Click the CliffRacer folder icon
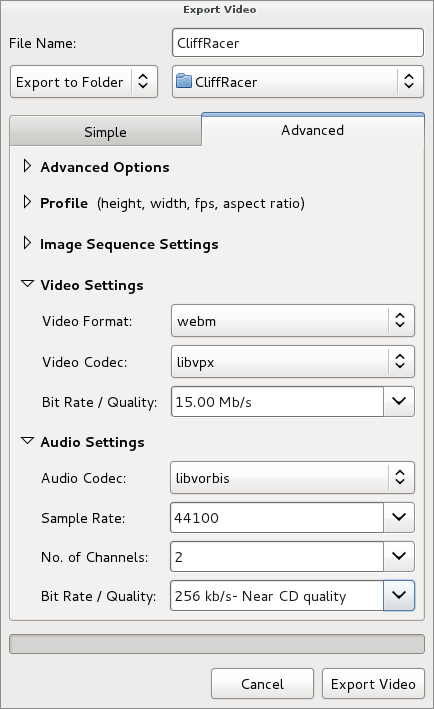The height and width of the screenshot is (709, 434). pyautogui.click(x=184, y=81)
